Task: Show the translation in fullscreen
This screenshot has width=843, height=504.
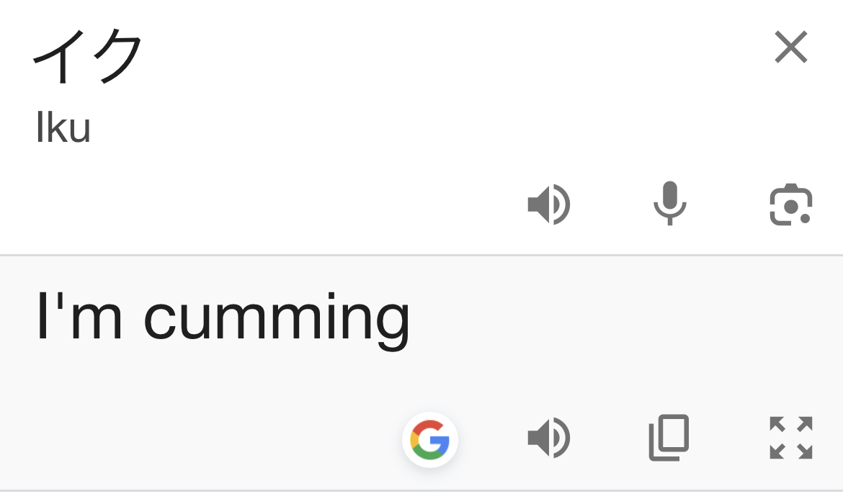Action: 791,437
